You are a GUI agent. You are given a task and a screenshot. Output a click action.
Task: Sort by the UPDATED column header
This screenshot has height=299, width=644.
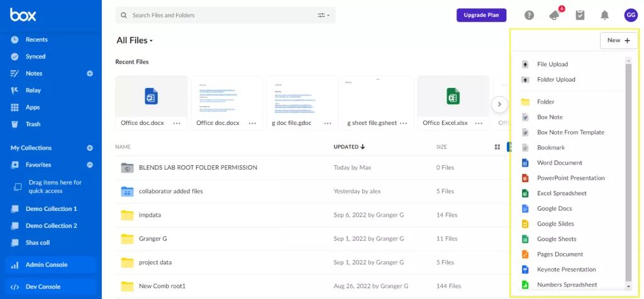point(349,147)
